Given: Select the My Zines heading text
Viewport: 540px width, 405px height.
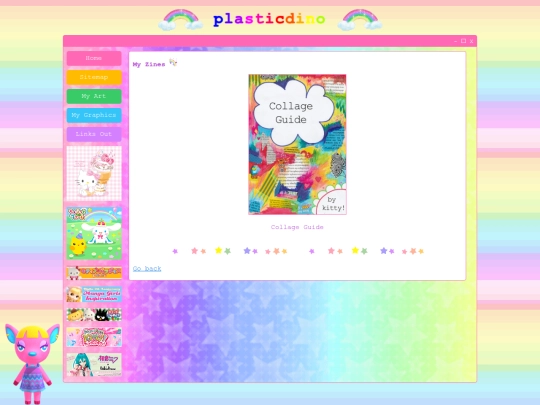Looking at the screenshot, I should [x=149, y=64].
